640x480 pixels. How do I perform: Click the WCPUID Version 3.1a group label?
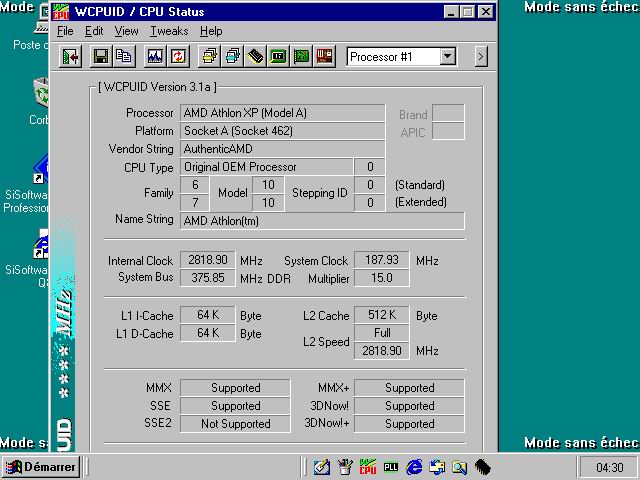(x=158, y=87)
